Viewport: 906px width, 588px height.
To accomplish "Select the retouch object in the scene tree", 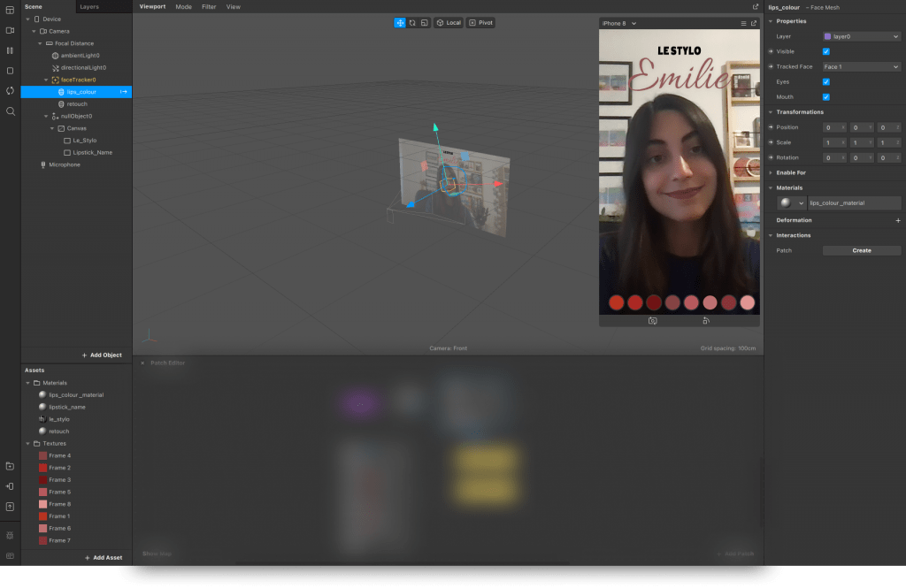I will (x=77, y=104).
